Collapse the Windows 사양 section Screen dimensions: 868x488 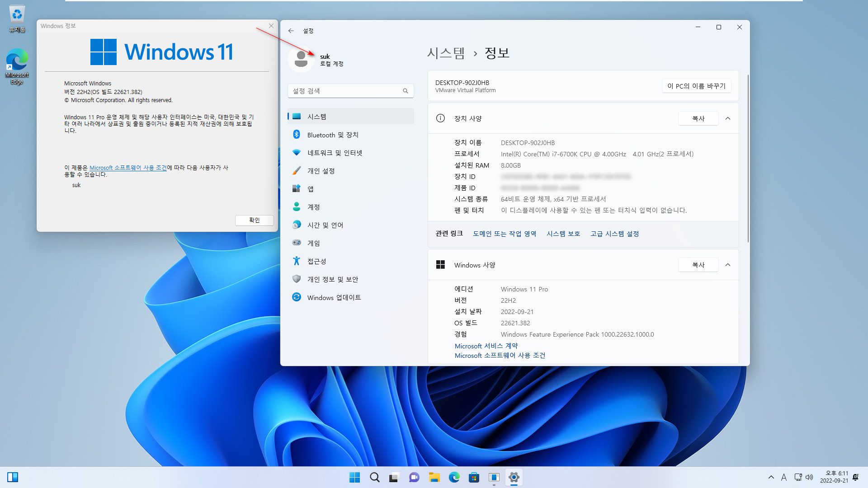[x=728, y=265]
